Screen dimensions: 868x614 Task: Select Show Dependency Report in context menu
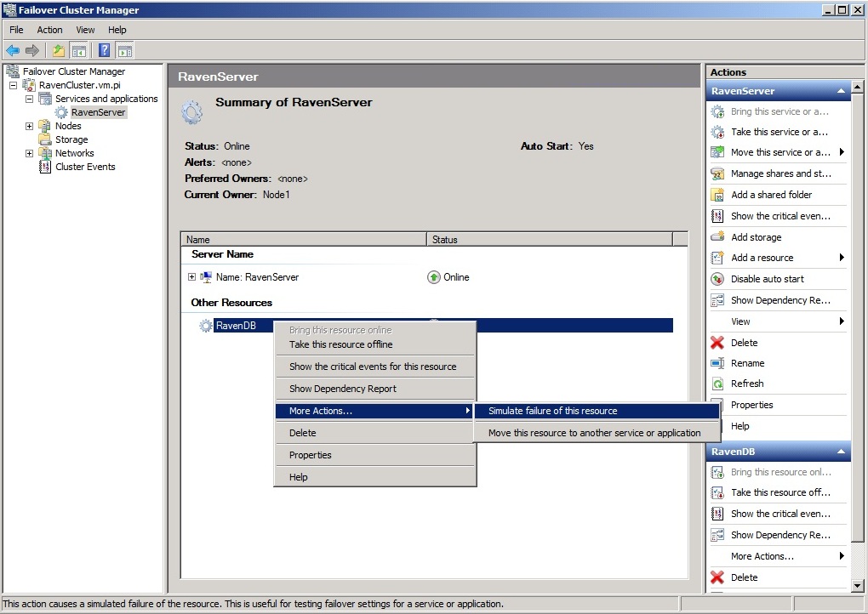(375, 389)
